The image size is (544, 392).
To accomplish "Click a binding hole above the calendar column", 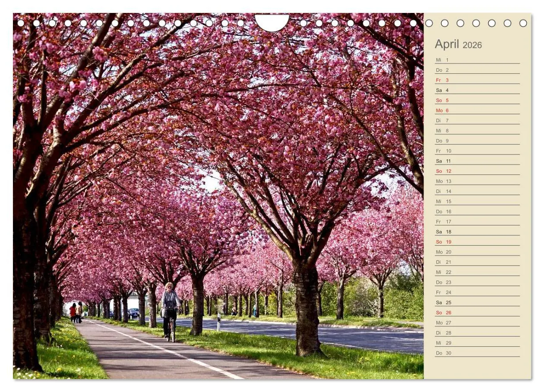I will point(475,22).
